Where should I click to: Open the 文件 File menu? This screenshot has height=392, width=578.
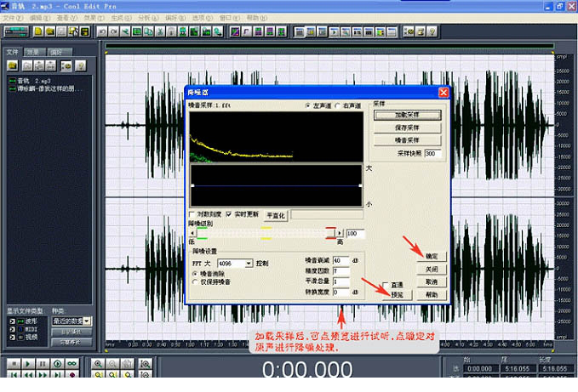pyautogui.click(x=13, y=18)
